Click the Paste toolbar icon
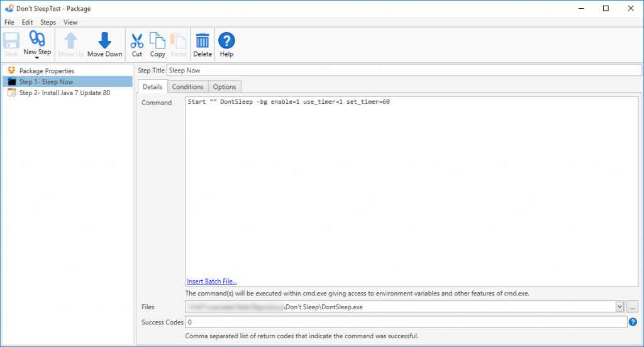The image size is (644, 347). tap(178, 41)
